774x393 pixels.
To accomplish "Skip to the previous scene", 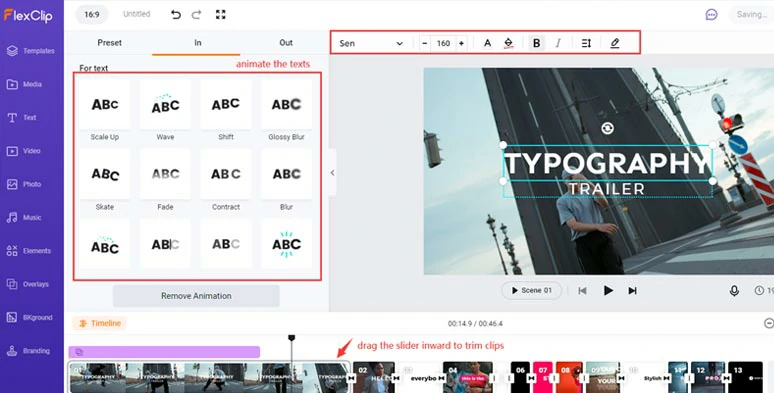I will pos(582,291).
